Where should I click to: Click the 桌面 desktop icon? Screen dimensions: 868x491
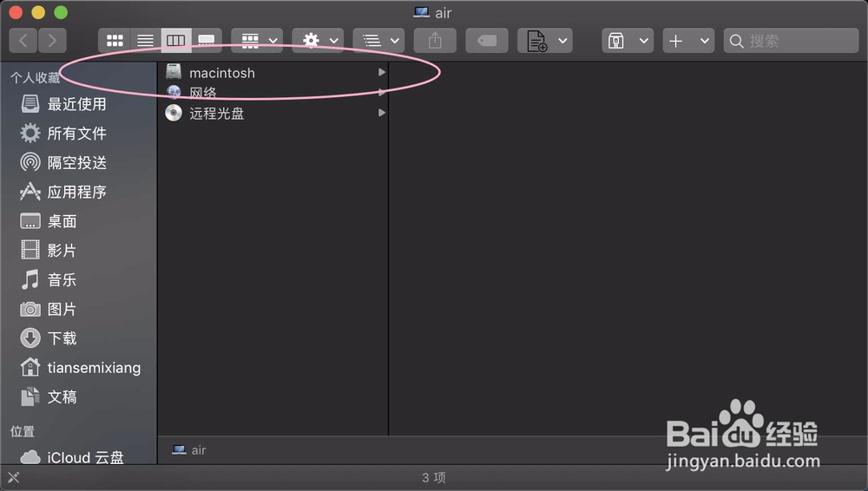pos(30,221)
